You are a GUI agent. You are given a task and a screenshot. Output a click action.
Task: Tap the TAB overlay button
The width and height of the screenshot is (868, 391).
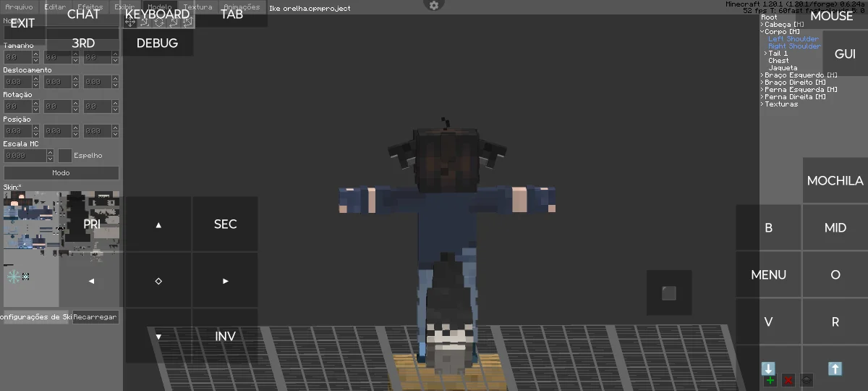231,14
